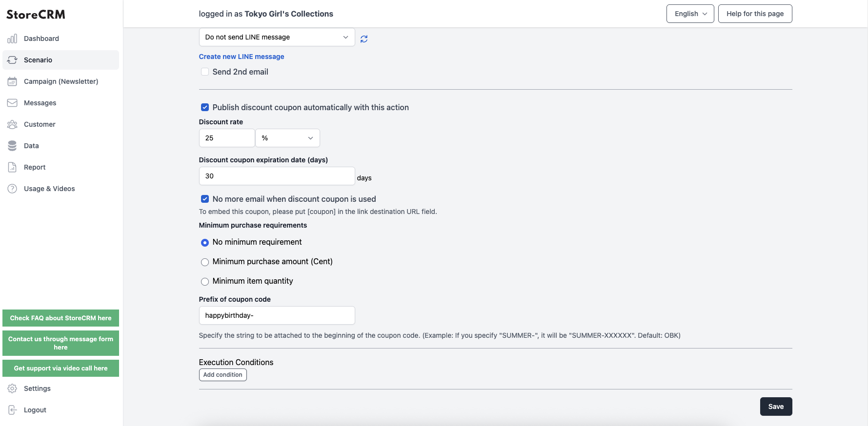
Task: Click the Discount coupon expiration date label
Action: (263, 160)
